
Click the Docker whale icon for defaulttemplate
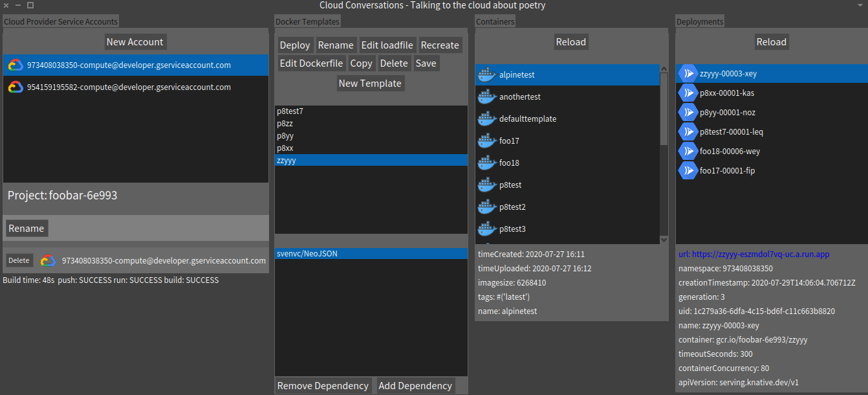pos(486,119)
